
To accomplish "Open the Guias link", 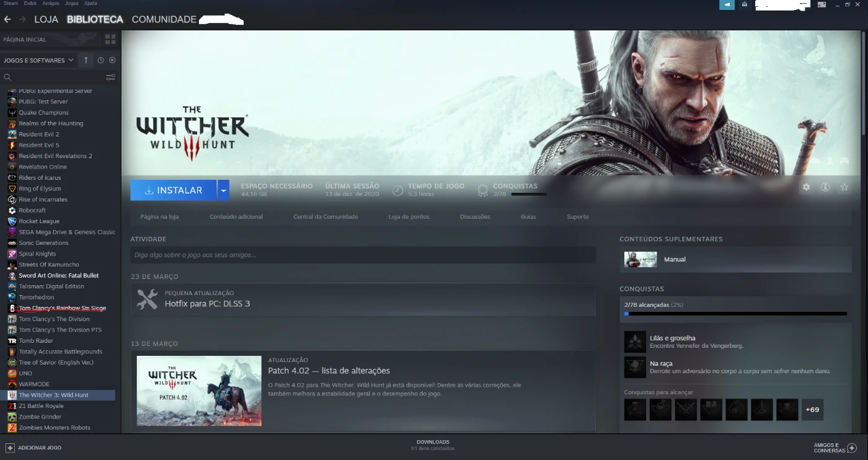I will coord(528,216).
